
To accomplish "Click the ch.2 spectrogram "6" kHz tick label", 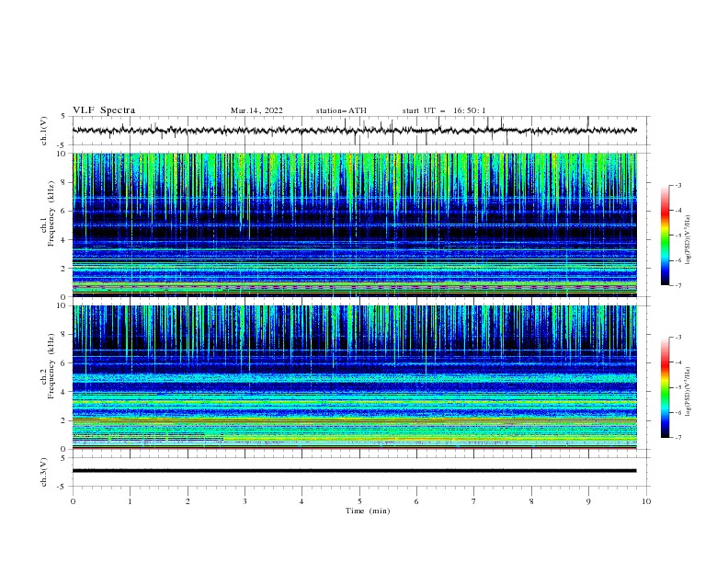I will pyautogui.click(x=65, y=363).
